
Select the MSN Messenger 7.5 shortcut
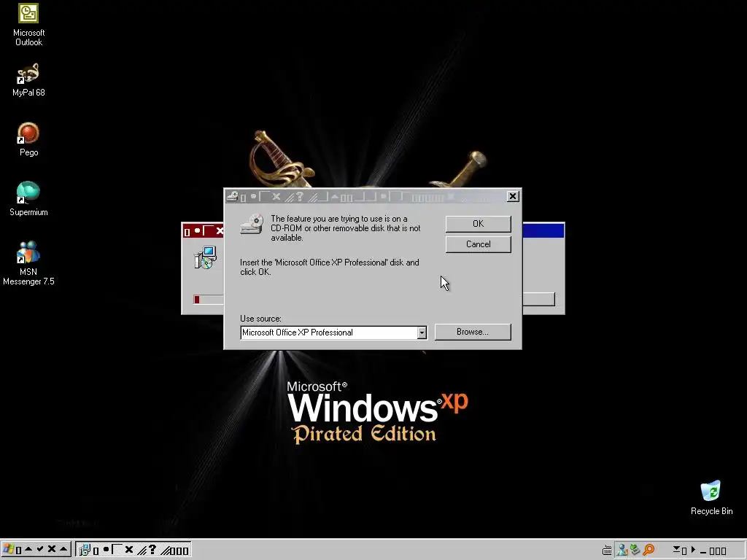click(28, 262)
